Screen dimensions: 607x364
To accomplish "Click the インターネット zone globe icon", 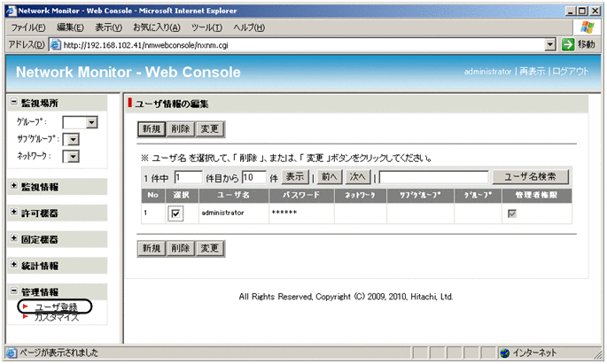I will [x=505, y=352].
